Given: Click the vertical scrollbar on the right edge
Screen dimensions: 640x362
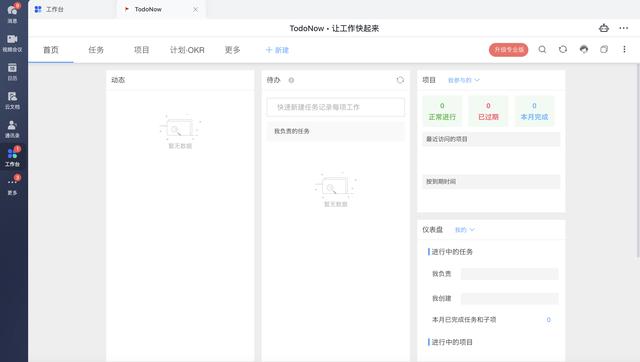Looking at the screenshot, I should click(x=638, y=161).
